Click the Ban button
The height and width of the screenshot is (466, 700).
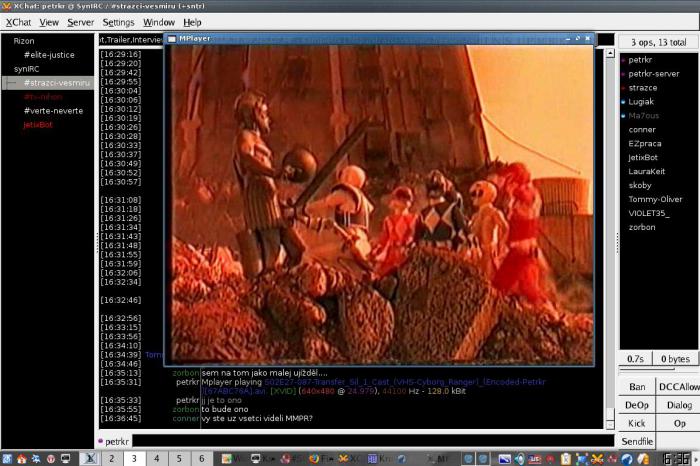(637, 387)
